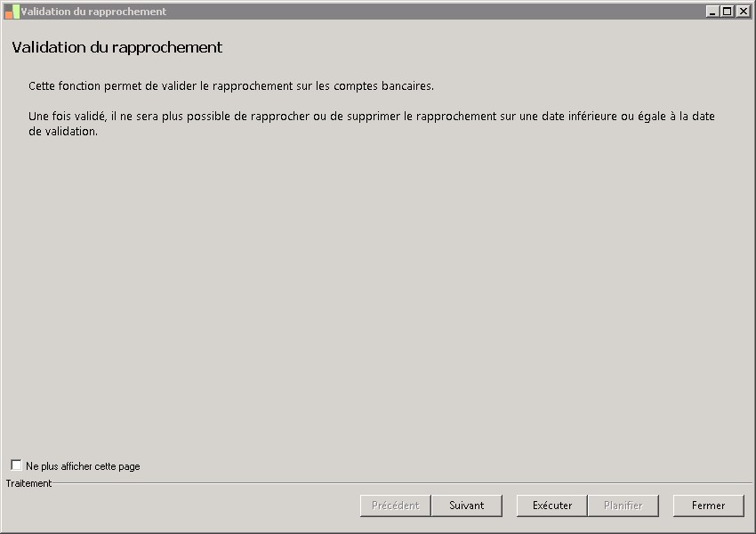
Task: Go to the next step with Suivant
Action: pos(466,506)
